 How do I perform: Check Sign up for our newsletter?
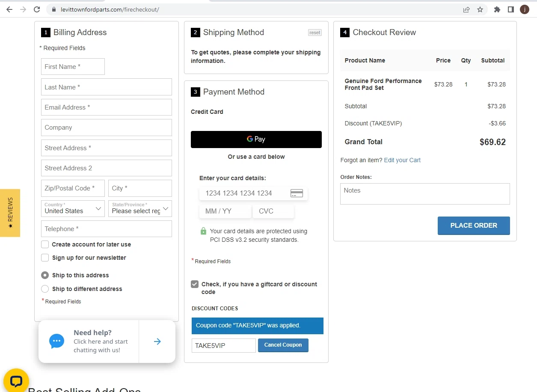(x=45, y=258)
